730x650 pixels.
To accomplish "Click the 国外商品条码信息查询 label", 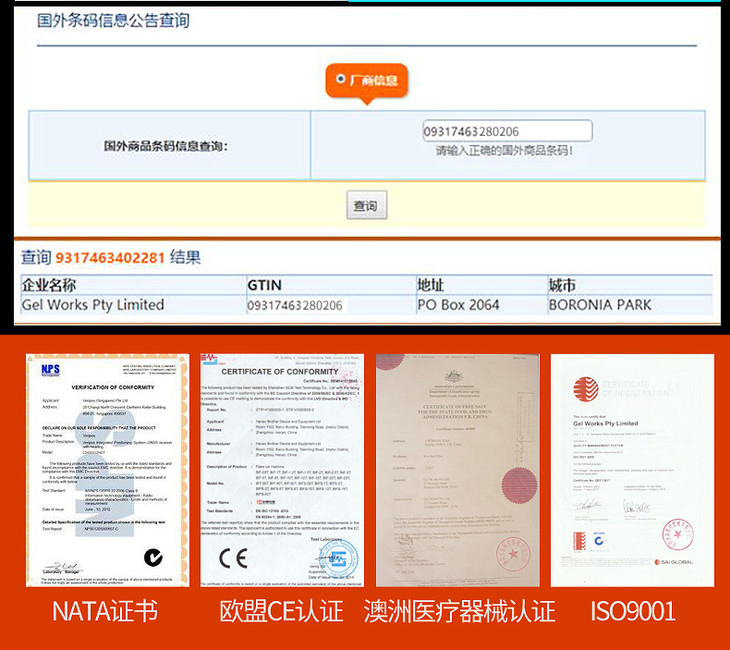I will (x=166, y=146).
